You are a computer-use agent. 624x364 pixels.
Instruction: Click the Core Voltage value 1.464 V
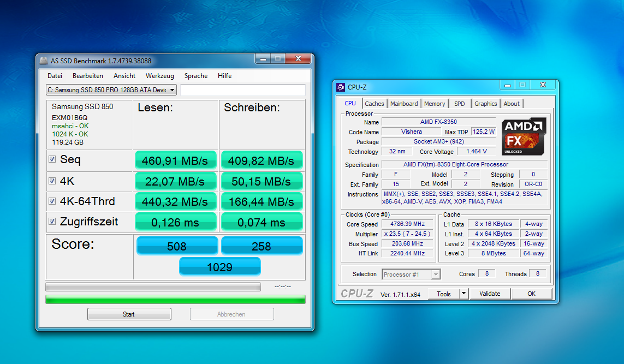click(x=477, y=151)
